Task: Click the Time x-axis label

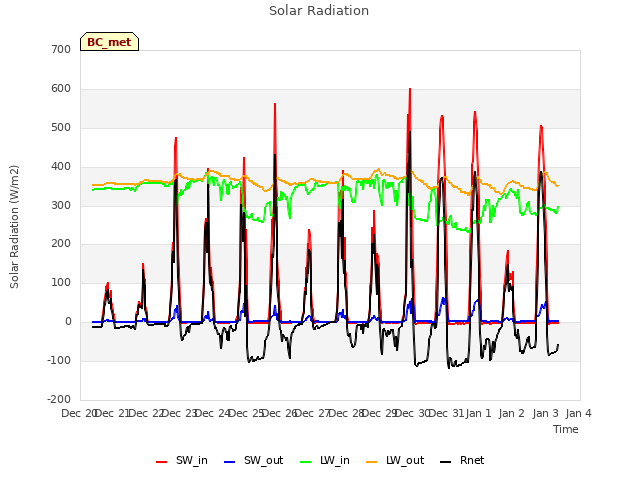Action: point(566,429)
